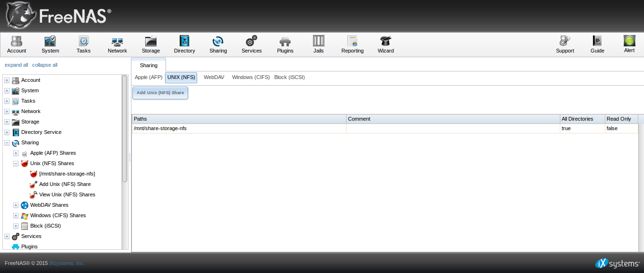Open the Reporting graphs icon

(352, 44)
